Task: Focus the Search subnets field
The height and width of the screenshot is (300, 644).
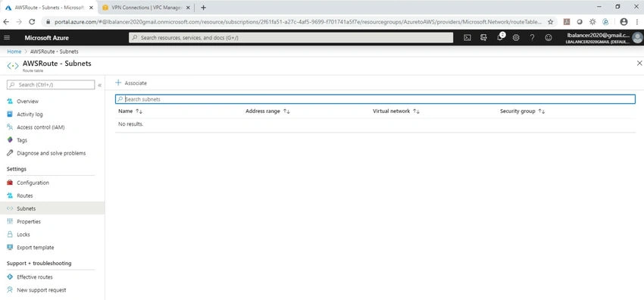Action: (375, 99)
